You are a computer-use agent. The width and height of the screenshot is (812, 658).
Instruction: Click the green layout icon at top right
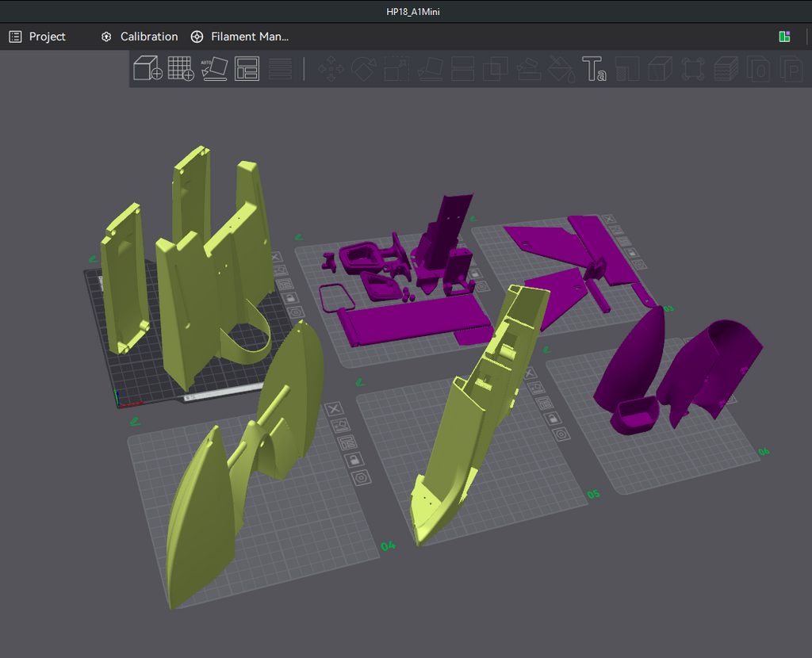784,36
